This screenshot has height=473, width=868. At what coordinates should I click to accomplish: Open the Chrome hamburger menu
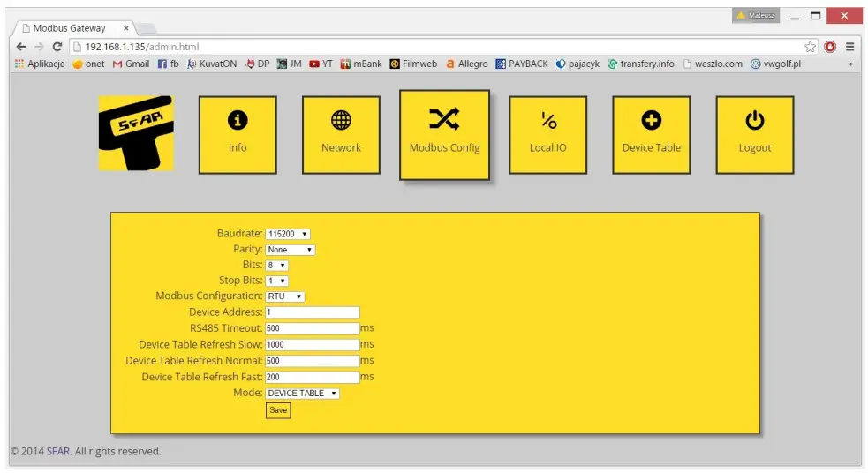coord(849,47)
